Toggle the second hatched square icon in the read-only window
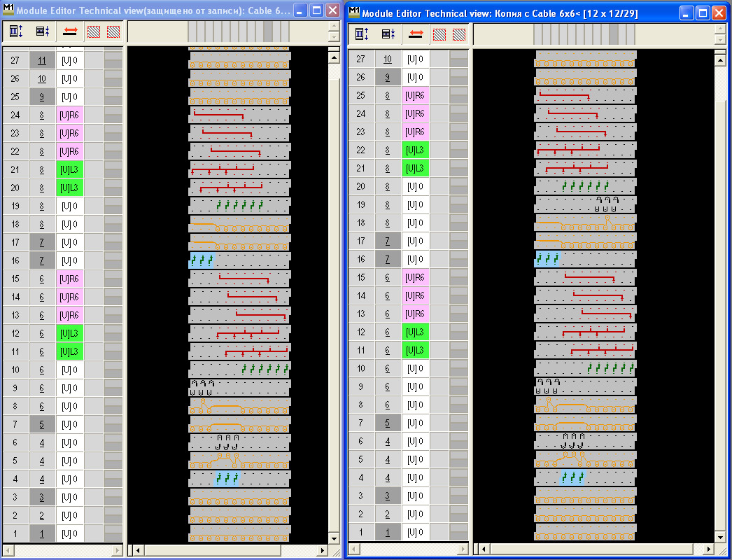The width and height of the screenshot is (732, 560). [x=113, y=31]
